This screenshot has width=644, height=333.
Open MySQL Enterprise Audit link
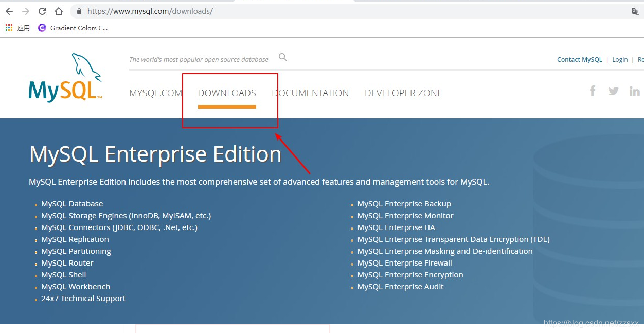[401, 287]
